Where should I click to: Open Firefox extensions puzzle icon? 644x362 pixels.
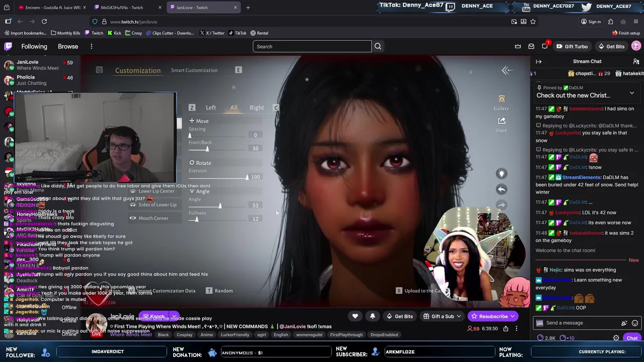coord(610,22)
